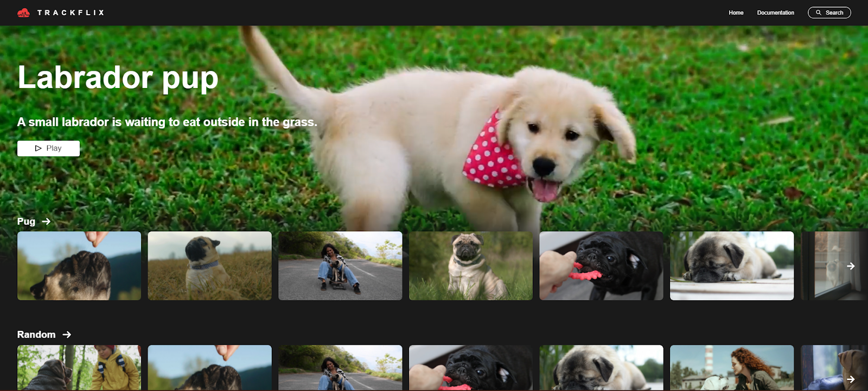Screen dimensions: 868x391
Task: Open Random row thumbnail of hand feeding pug
Action: coord(209,368)
